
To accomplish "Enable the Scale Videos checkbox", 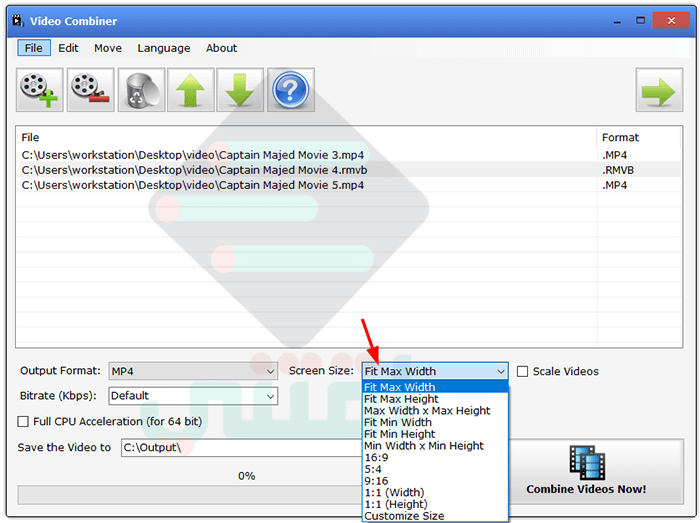I will 522,371.
